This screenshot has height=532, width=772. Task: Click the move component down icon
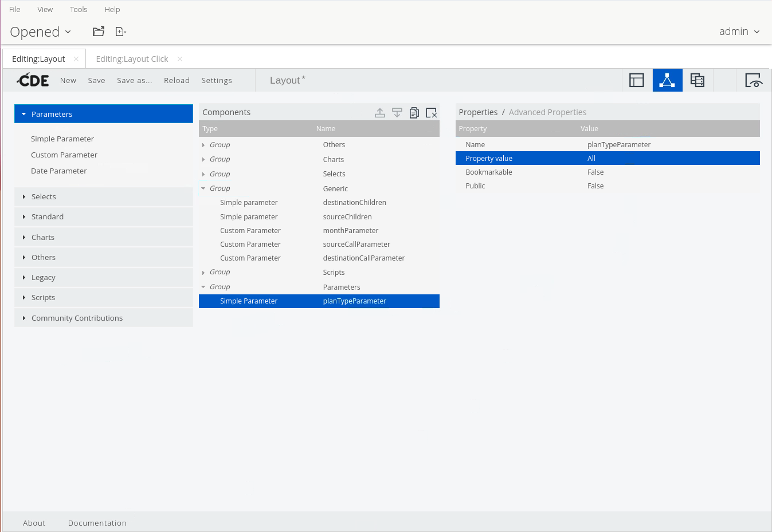(x=397, y=113)
